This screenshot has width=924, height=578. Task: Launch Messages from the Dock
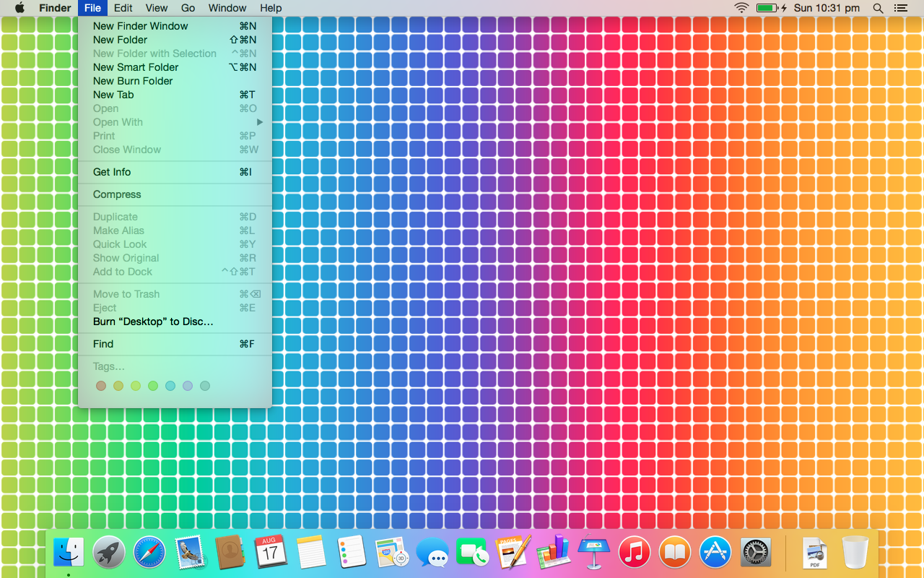432,554
